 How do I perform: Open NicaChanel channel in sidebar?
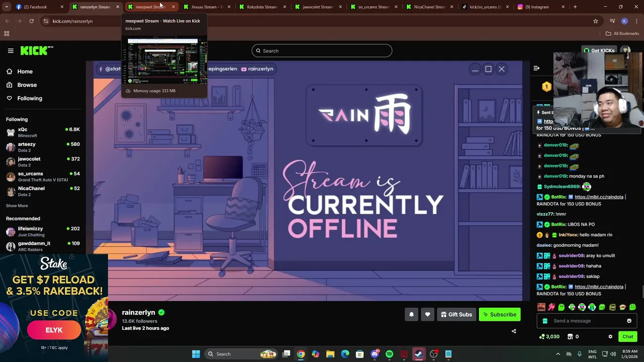[43, 191]
